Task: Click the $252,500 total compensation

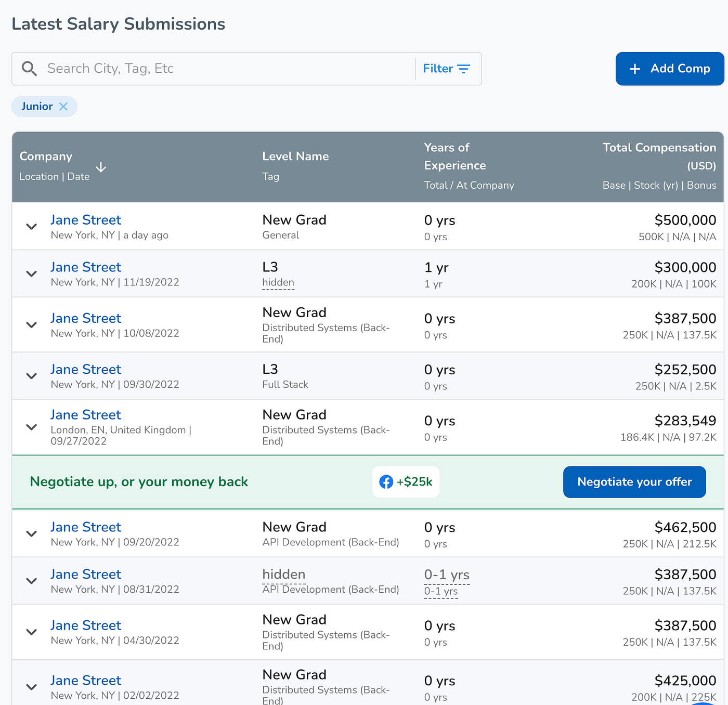Action: (685, 370)
